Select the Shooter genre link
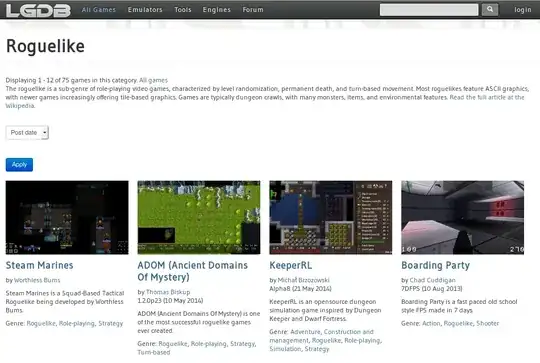 pyautogui.click(x=487, y=323)
